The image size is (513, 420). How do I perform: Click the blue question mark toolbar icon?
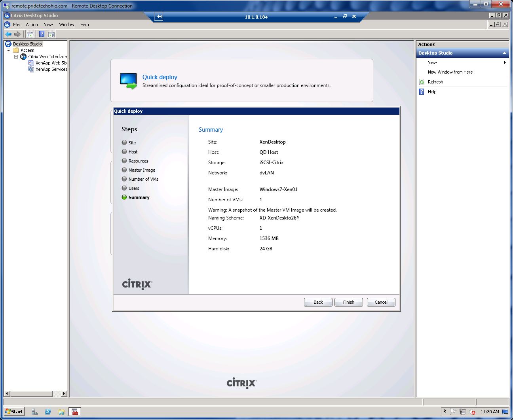tap(42, 34)
